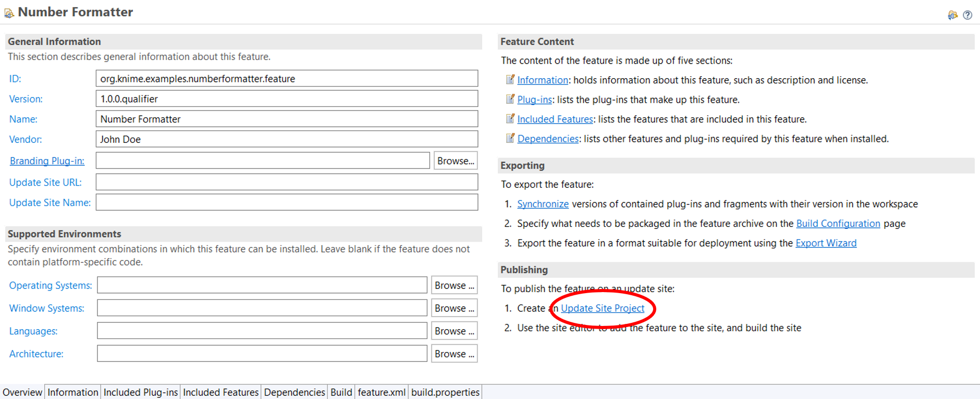Follow the Branding Plug-in label link
The width and height of the screenshot is (980, 399).
pyautogui.click(x=47, y=161)
